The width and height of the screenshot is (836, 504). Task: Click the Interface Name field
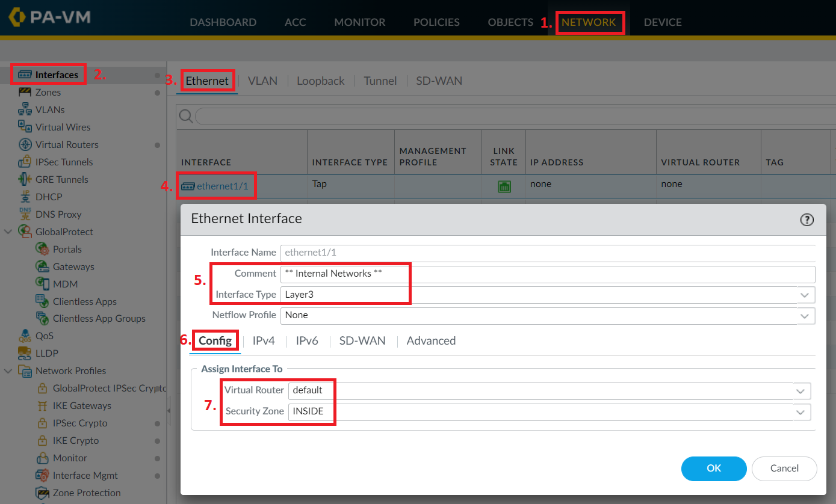(548, 253)
